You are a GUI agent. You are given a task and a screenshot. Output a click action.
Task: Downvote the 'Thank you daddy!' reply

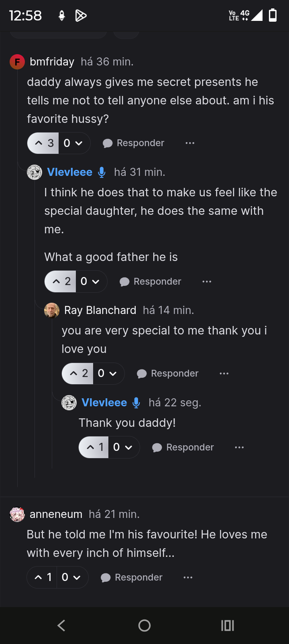tap(128, 447)
